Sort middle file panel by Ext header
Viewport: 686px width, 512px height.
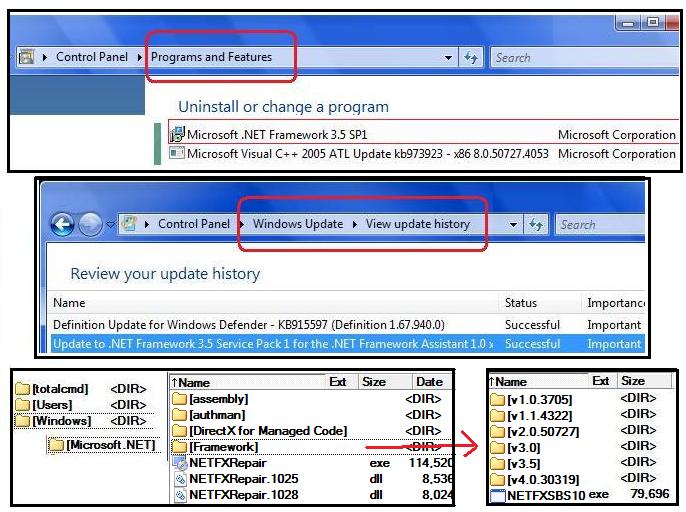(x=342, y=382)
